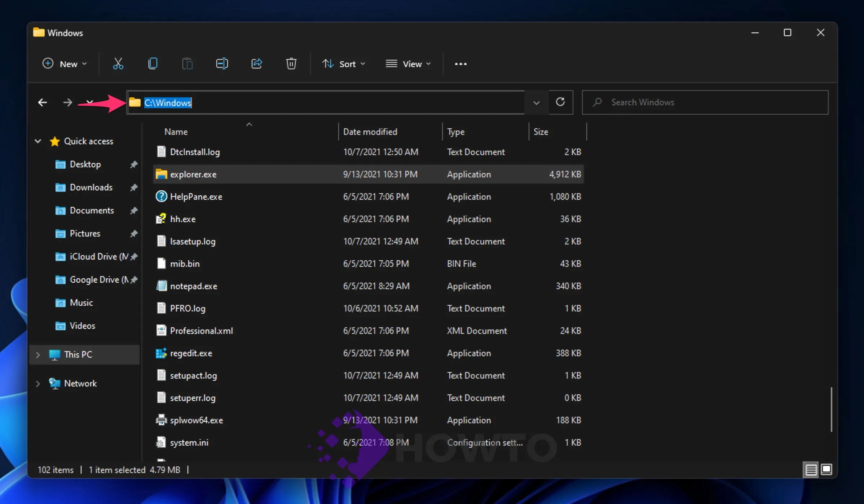Click the Share toolbar icon

tap(256, 63)
